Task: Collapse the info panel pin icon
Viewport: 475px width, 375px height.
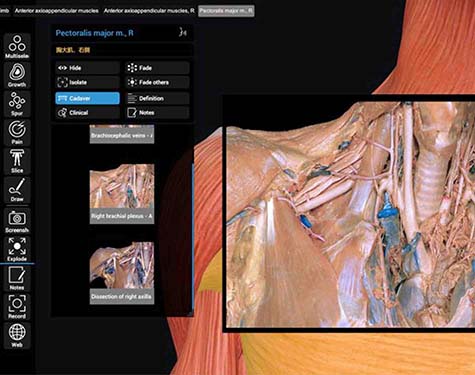Action: (x=183, y=32)
